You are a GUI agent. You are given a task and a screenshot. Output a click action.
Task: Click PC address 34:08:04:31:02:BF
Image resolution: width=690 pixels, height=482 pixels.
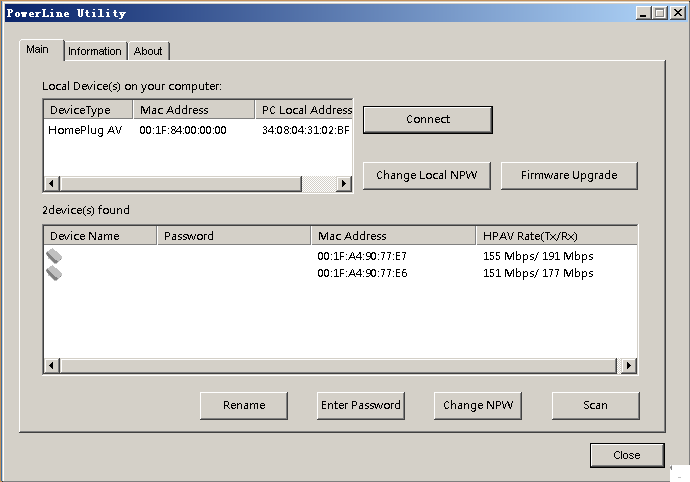[x=305, y=130]
